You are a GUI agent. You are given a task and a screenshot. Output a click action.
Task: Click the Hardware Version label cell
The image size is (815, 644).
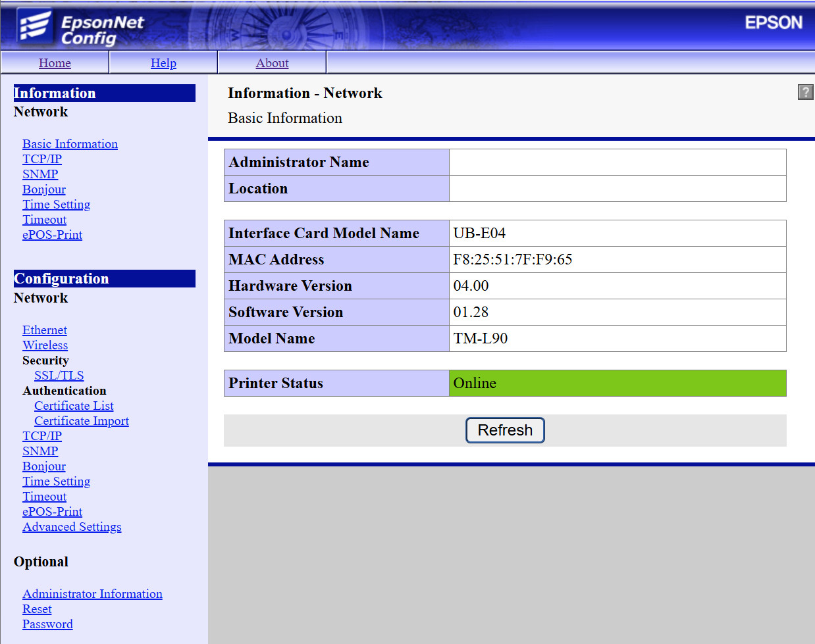[x=337, y=286]
